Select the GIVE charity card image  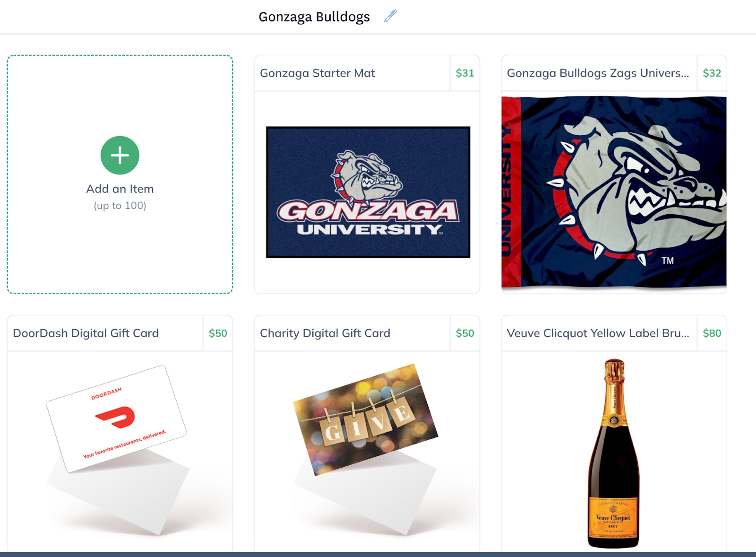click(366, 449)
